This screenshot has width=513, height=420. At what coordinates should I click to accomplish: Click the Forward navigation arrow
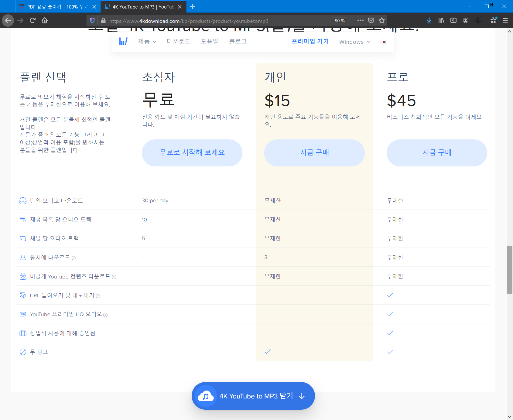click(20, 20)
